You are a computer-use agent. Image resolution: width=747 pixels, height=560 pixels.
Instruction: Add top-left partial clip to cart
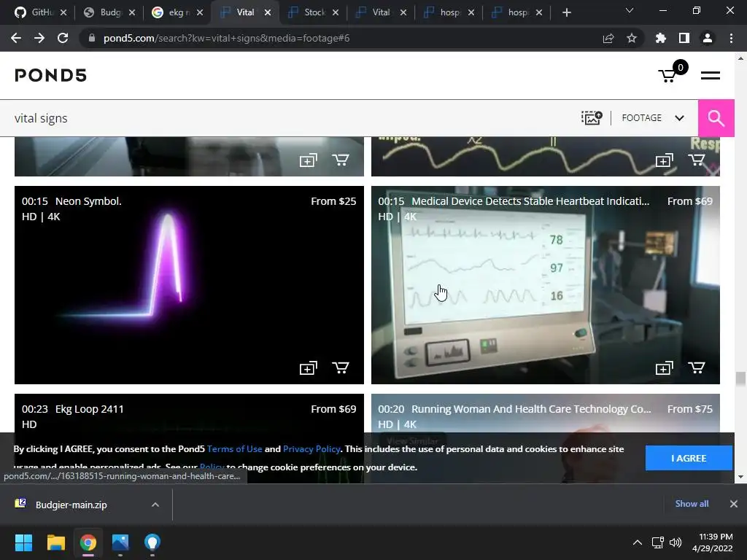click(x=341, y=160)
